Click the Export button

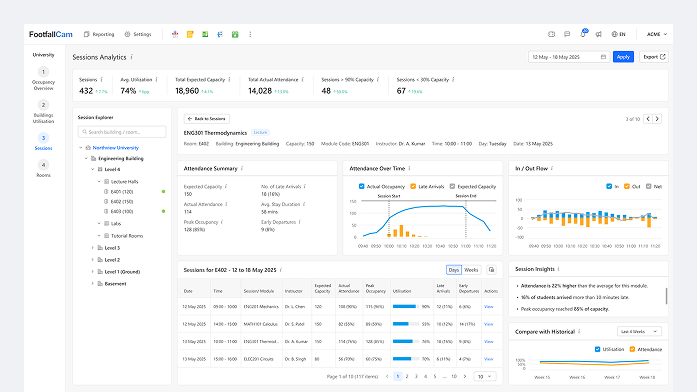tap(654, 57)
